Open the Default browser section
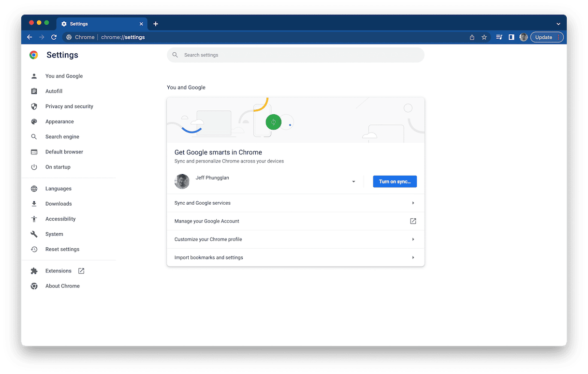 coord(64,152)
